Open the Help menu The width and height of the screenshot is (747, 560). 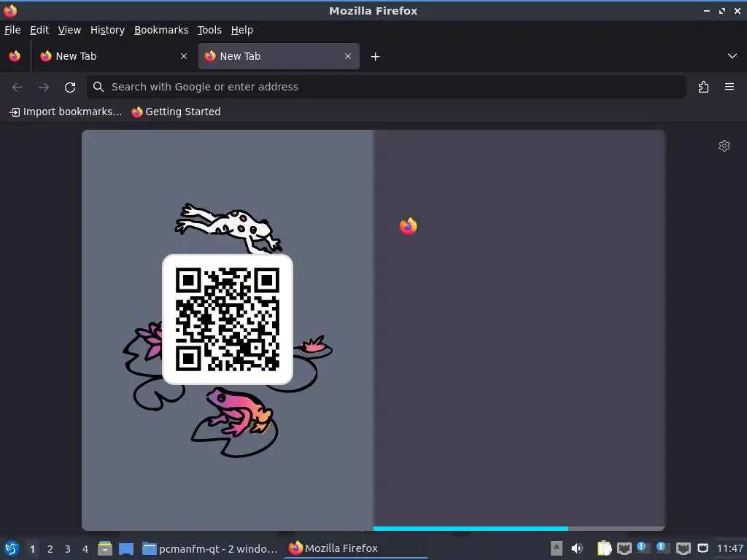(x=242, y=30)
